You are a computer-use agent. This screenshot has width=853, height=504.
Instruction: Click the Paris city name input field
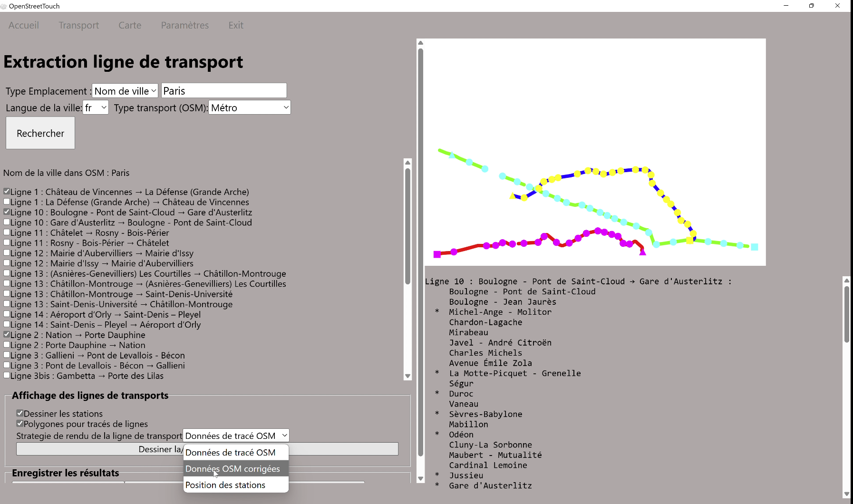pyautogui.click(x=224, y=91)
